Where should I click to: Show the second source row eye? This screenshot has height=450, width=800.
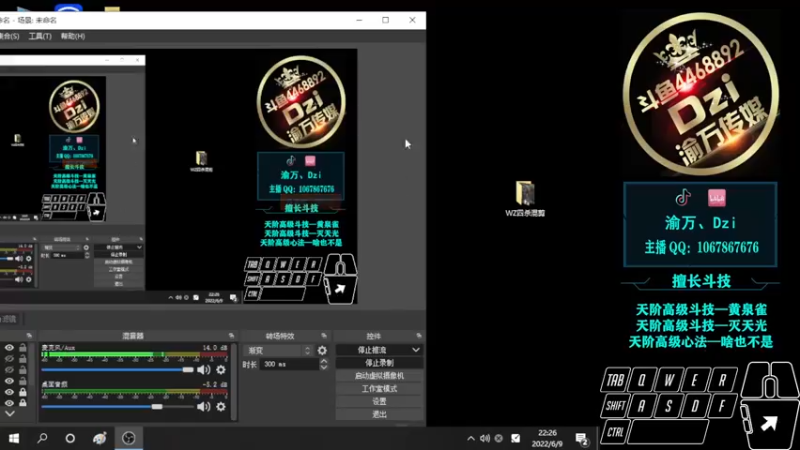[x=9, y=359]
